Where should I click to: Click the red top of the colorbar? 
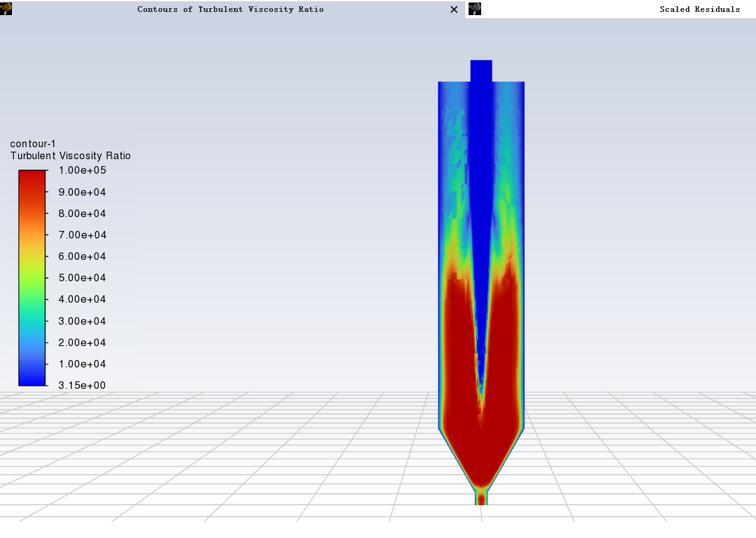32,179
